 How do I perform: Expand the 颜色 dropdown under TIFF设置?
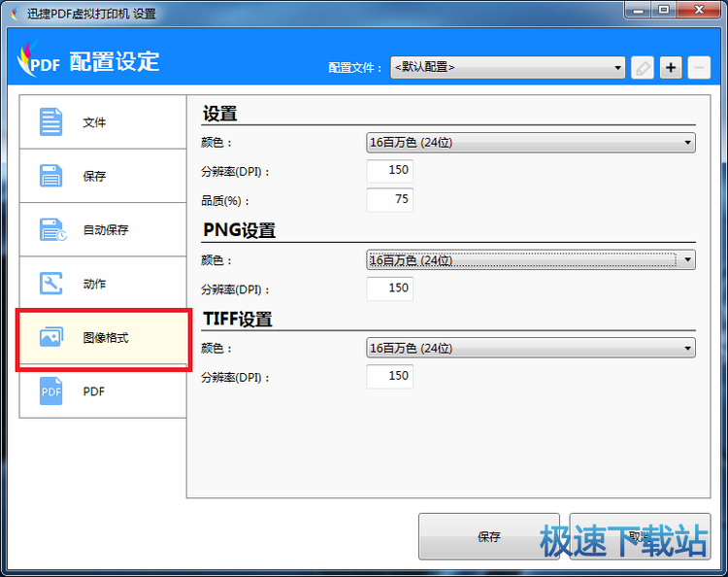pos(530,348)
